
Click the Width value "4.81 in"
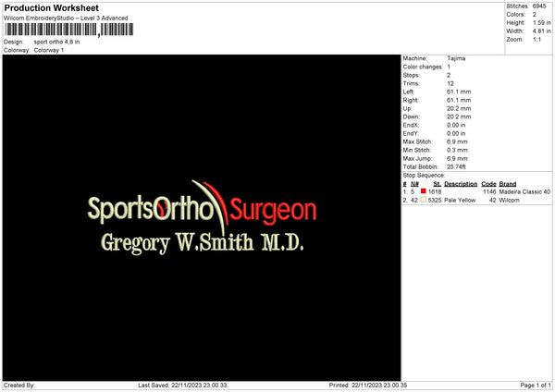542,31
